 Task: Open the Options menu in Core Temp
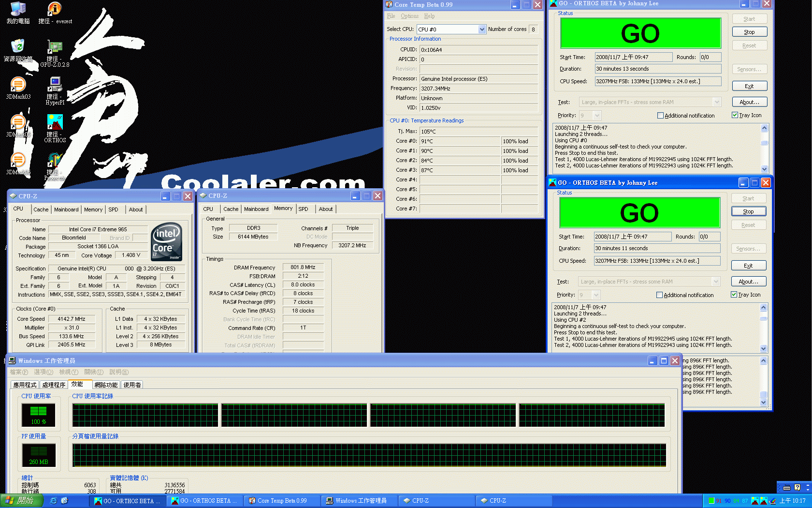pos(409,16)
